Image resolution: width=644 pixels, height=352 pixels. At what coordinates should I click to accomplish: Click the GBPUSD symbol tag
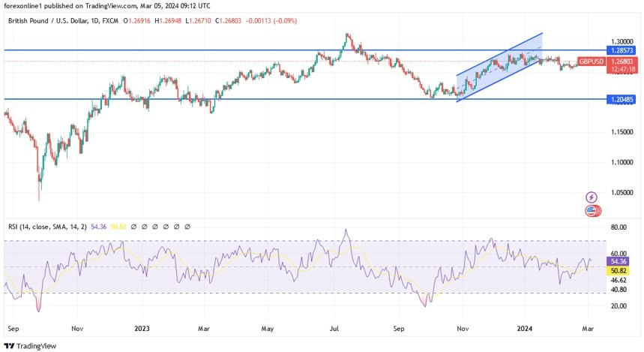[592, 62]
